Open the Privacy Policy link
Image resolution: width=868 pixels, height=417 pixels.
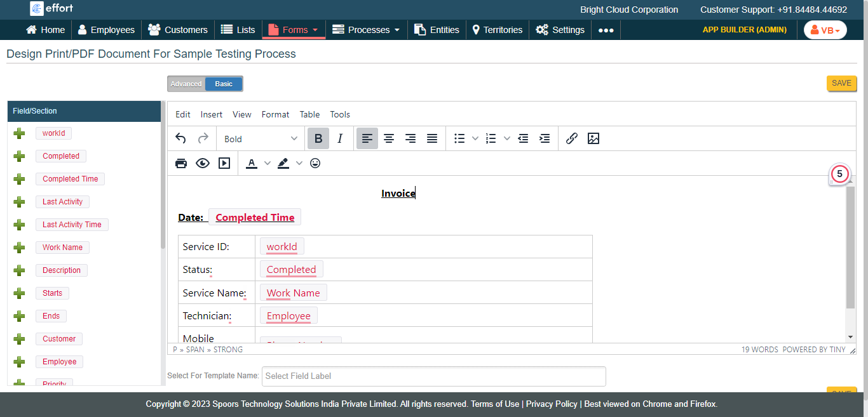[552, 404]
